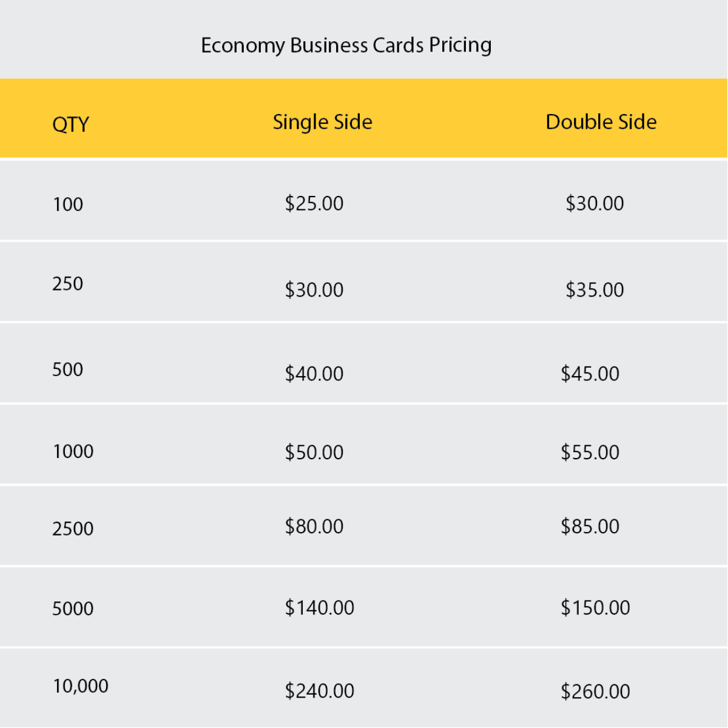Click the Single Side column header
The height and width of the screenshot is (728, 728).
[322, 122]
